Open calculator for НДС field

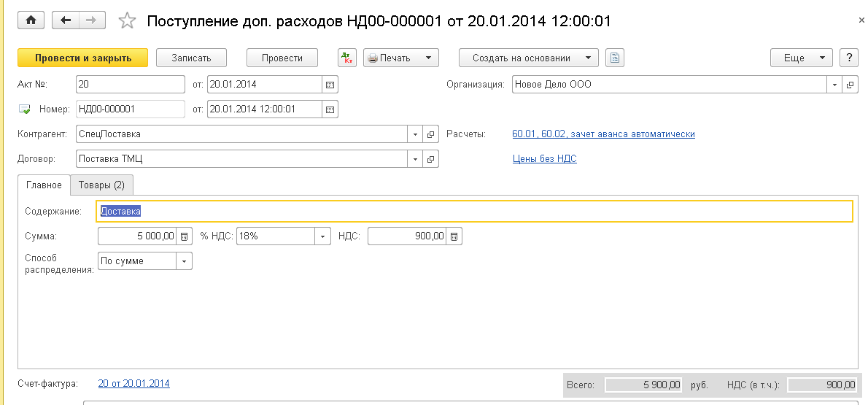[454, 236]
